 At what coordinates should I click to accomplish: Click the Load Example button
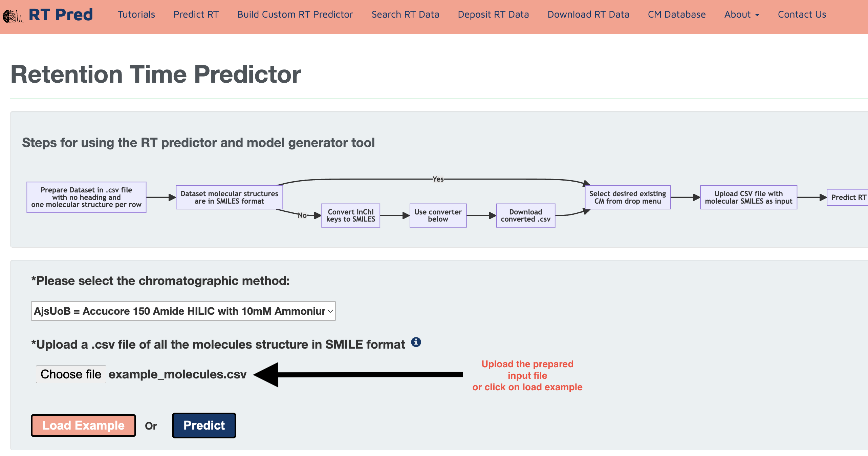click(x=83, y=426)
